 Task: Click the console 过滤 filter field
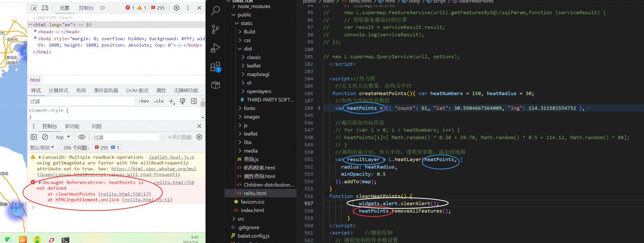click(x=126, y=137)
